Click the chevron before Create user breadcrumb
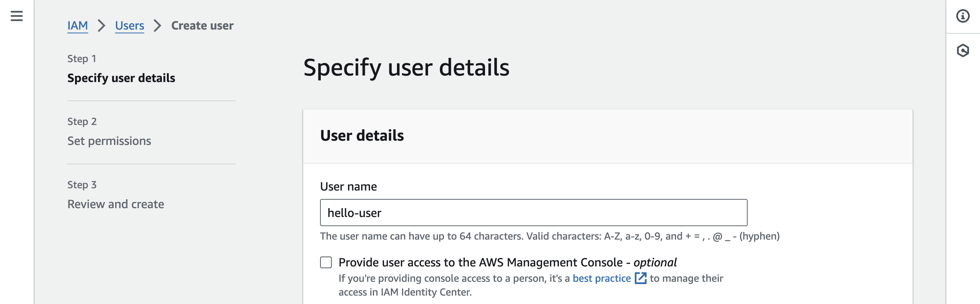Image resolution: width=980 pixels, height=304 pixels. pos(157,26)
